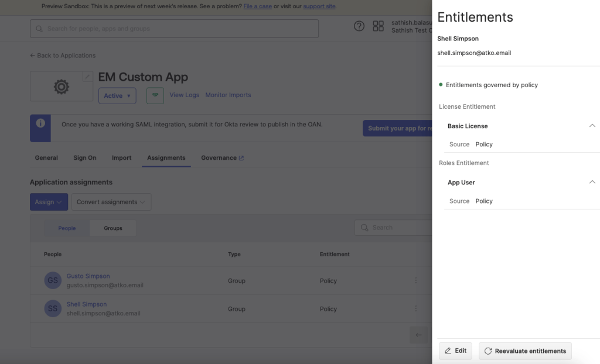Click the Basic License label
Viewport: 600px width, 364px height.
[468, 126]
